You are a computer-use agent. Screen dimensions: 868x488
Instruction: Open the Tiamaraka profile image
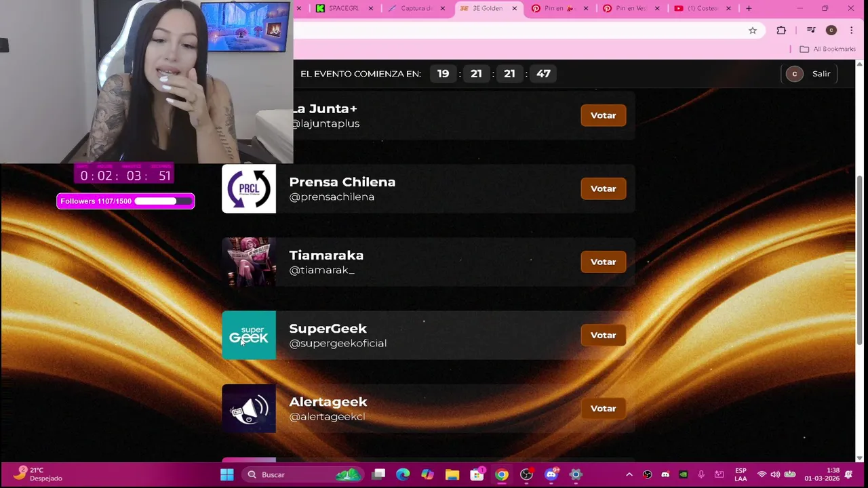click(249, 262)
